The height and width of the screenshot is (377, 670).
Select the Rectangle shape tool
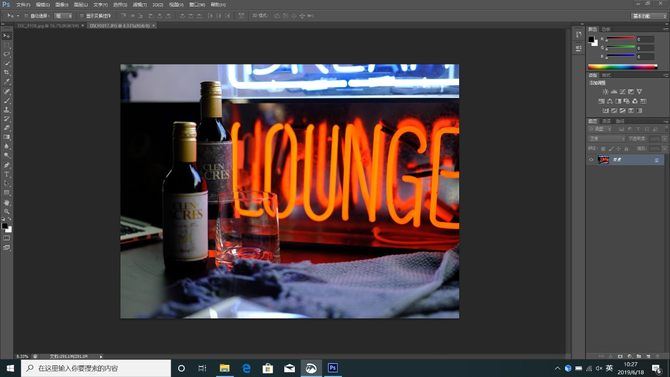(6, 193)
